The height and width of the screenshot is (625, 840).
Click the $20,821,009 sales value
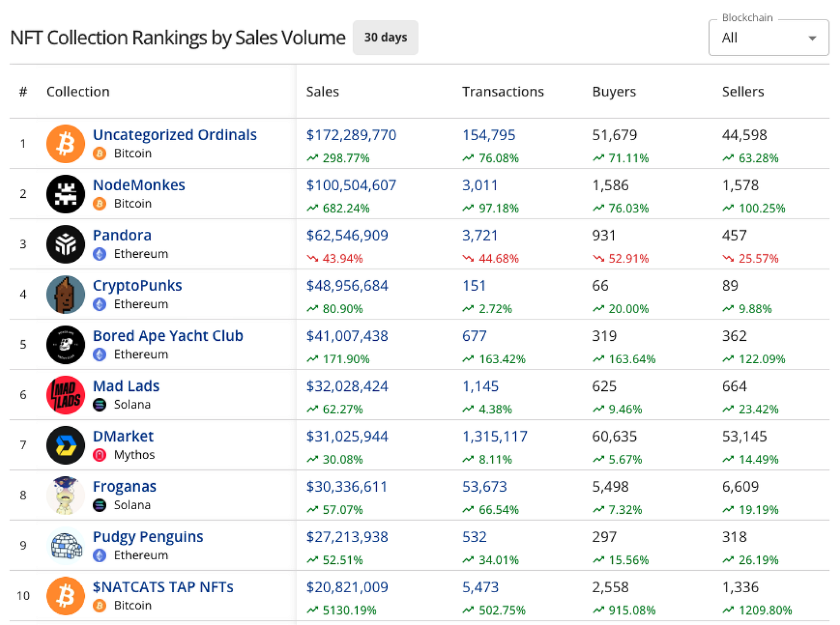[x=347, y=587]
